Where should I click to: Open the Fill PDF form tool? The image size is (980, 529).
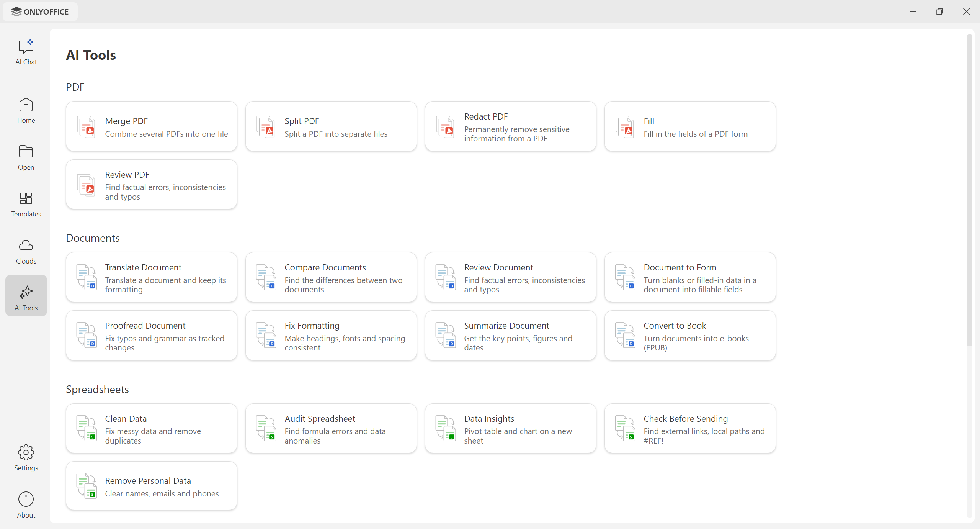click(690, 126)
